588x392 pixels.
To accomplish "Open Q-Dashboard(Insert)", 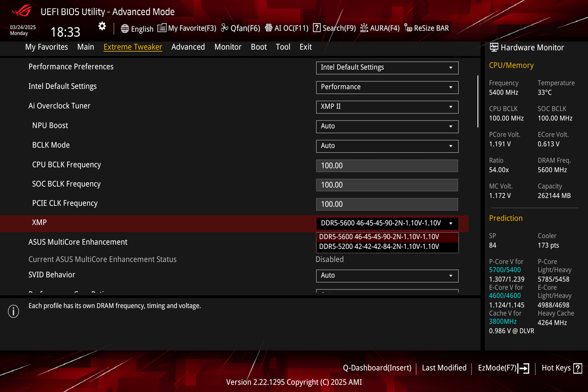I will 377,368.
